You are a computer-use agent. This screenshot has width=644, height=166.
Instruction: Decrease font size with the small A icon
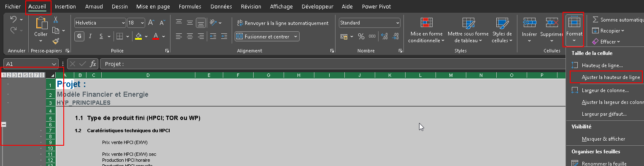pyautogui.click(x=162, y=23)
